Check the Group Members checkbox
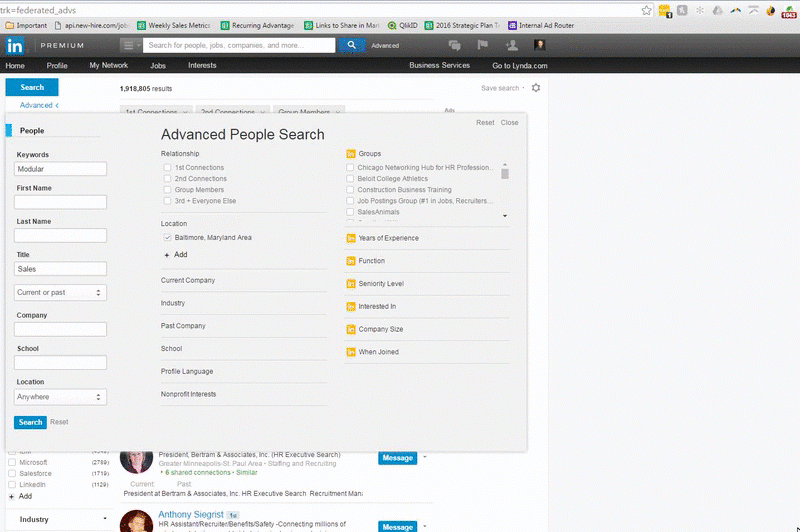 [x=167, y=190]
